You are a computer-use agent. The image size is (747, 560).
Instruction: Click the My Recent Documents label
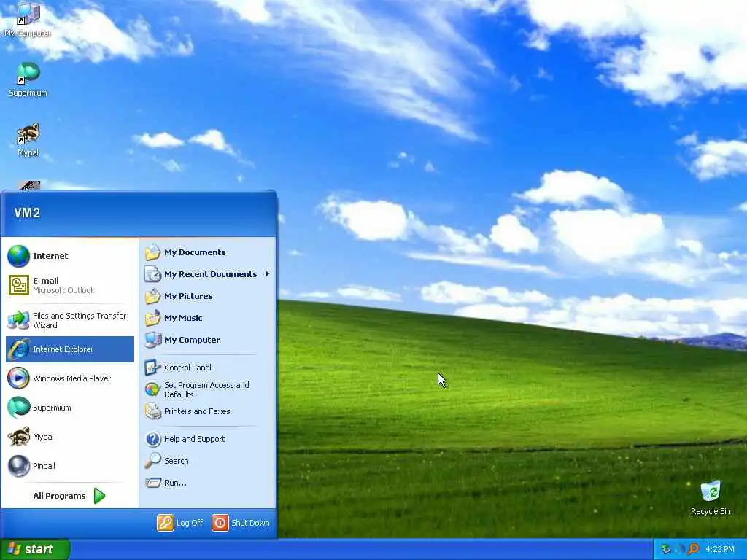210,274
